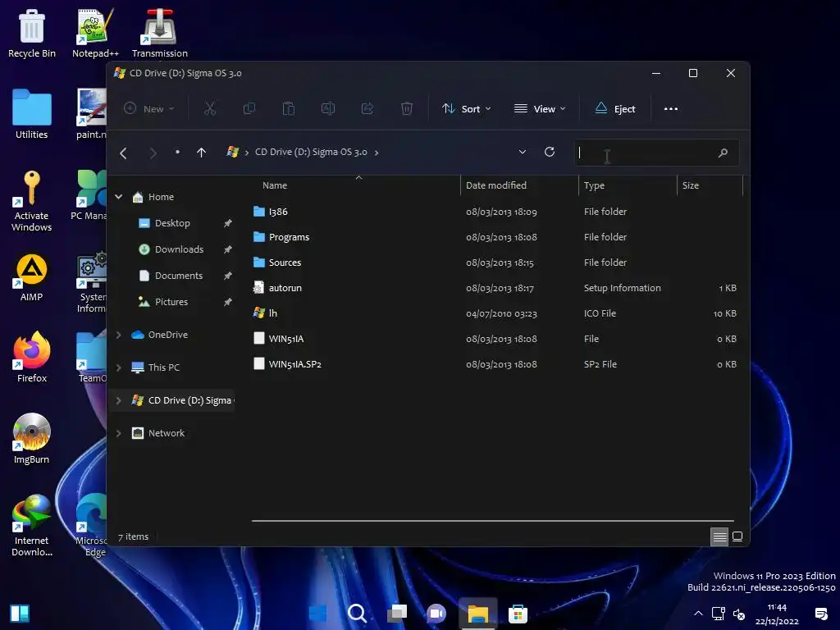Select the Sources folder
The width and height of the screenshot is (840, 630).
(285, 262)
